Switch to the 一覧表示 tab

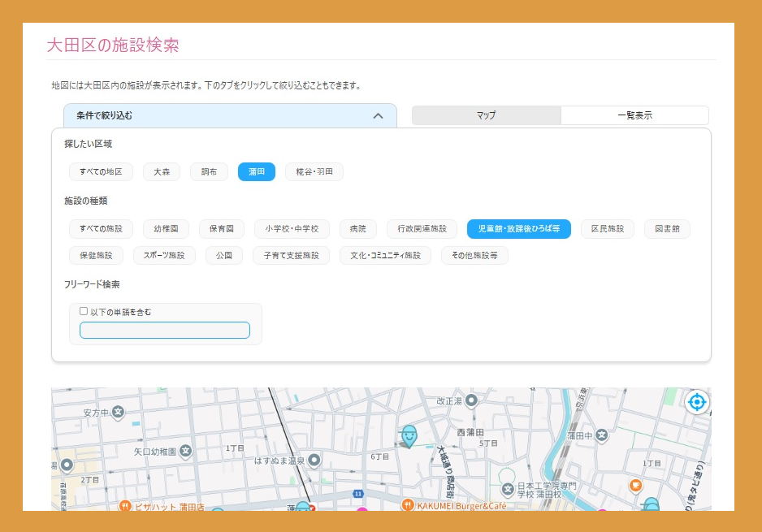coord(634,115)
